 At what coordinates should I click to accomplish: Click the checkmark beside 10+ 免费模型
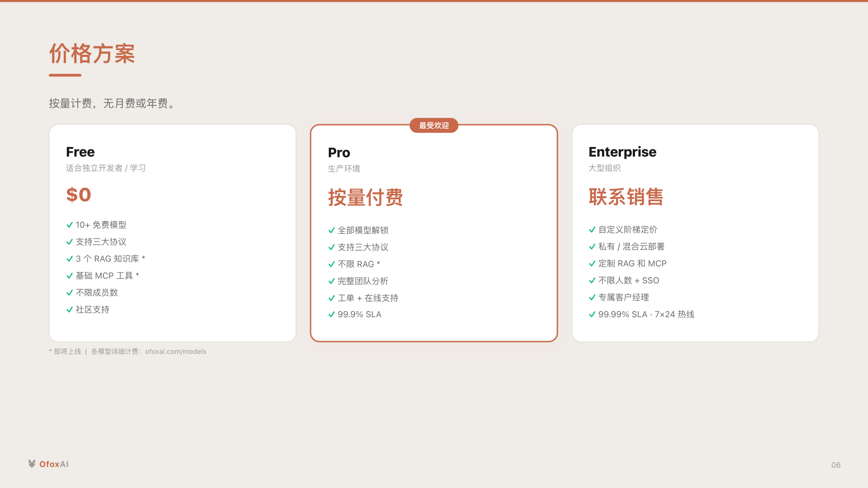click(x=69, y=225)
